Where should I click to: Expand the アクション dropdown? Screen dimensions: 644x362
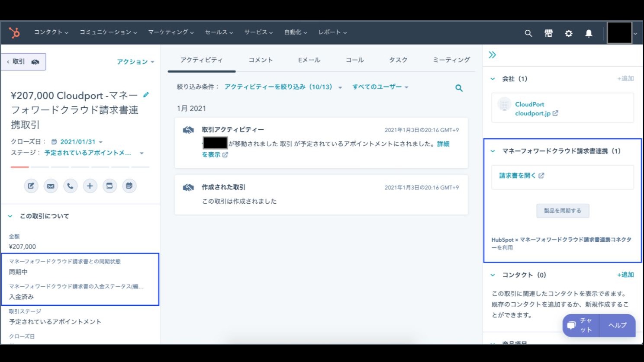click(135, 61)
